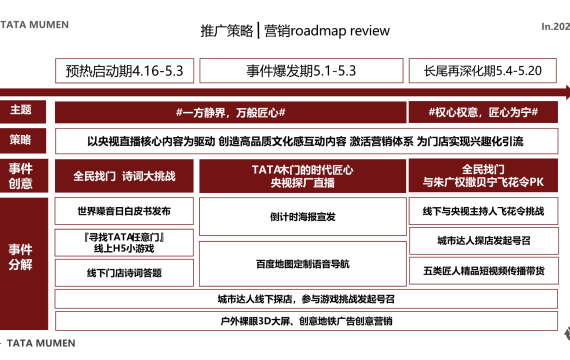
Task: Select the 预热启动期4.16-5.3 phase box
Action: 124,71
